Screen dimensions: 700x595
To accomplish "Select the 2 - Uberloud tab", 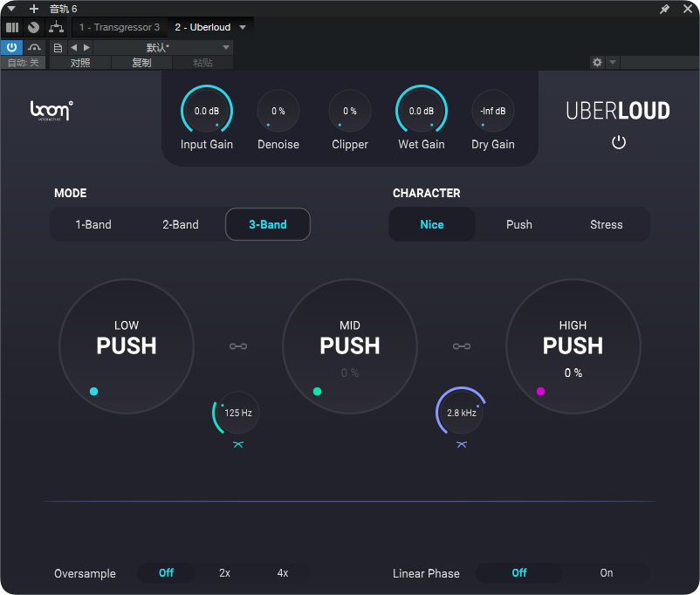I will pos(202,27).
